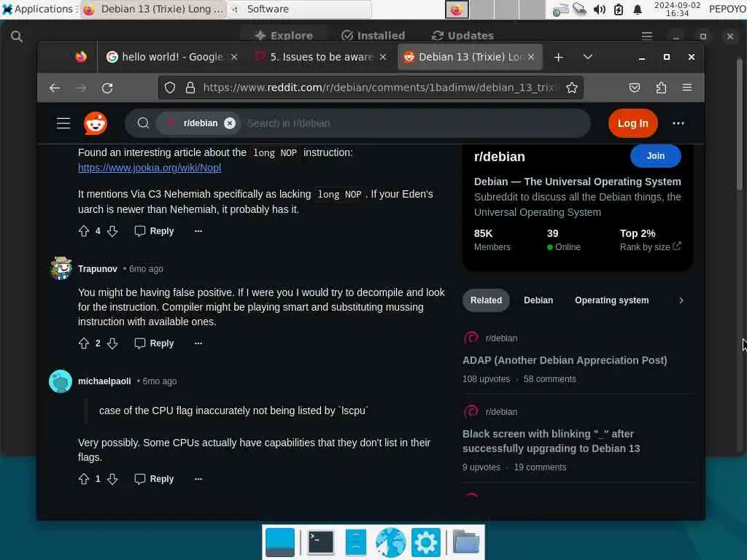747x560 pixels.
Task: Bookmark this page with the star icon
Action: coord(572,87)
